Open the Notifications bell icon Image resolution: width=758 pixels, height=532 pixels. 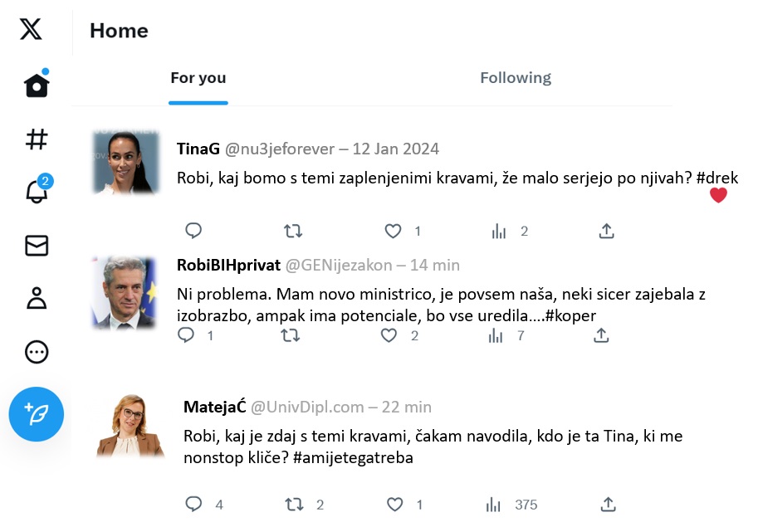[x=37, y=193]
